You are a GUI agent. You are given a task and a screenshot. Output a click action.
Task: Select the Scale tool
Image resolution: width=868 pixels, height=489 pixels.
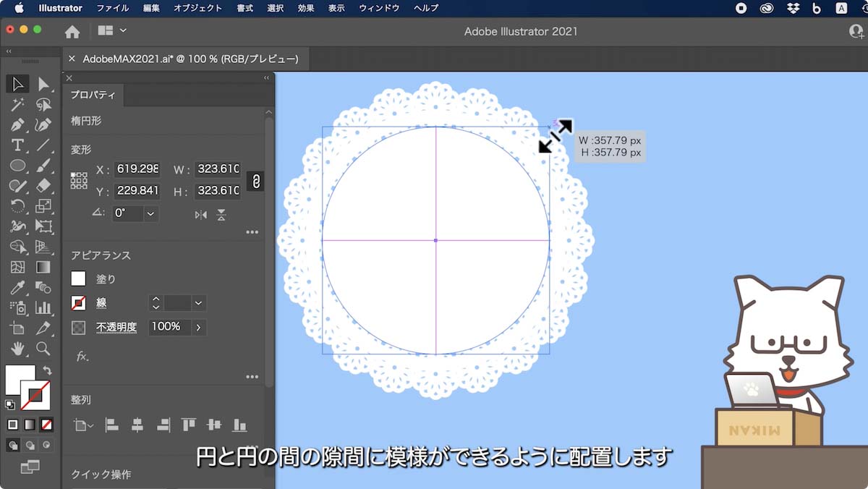pos(43,206)
